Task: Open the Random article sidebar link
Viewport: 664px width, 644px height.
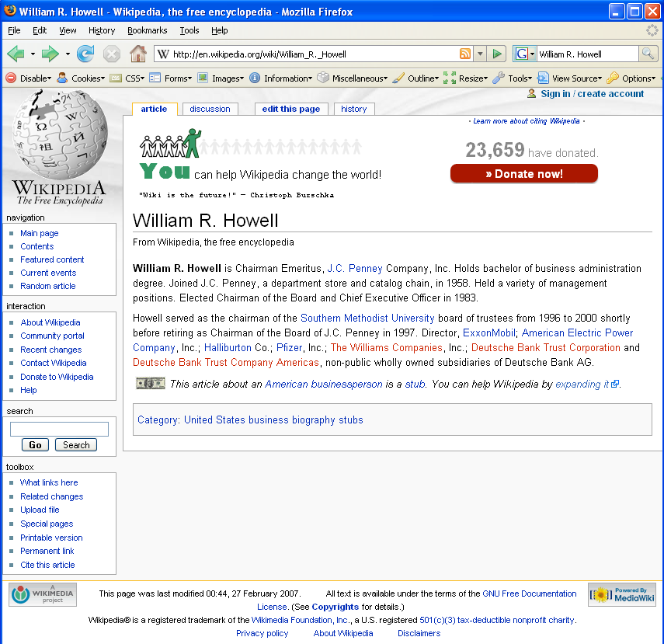Action: (x=48, y=286)
